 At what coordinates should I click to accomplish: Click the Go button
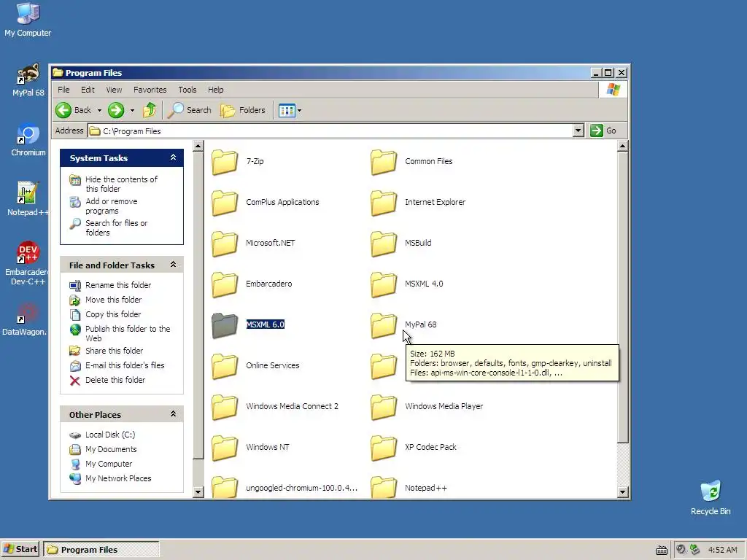click(604, 131)
